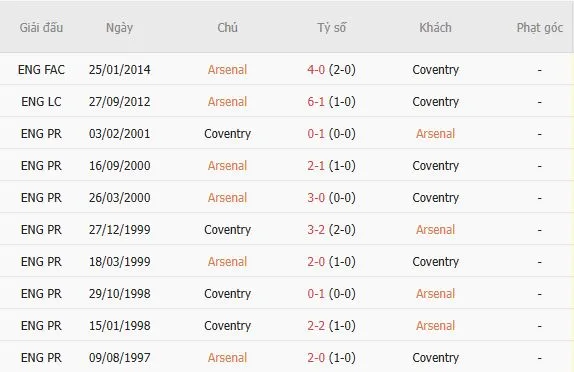Click the 3-2 score on 27/12/1999
The height and width of the screenshot is (372, 574).
pyautogui.click(x=316, y=230)
